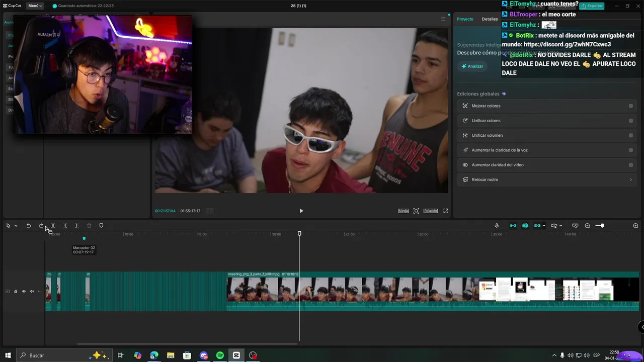Expand preview axis dropdown arrow

[x=560, y=226]
